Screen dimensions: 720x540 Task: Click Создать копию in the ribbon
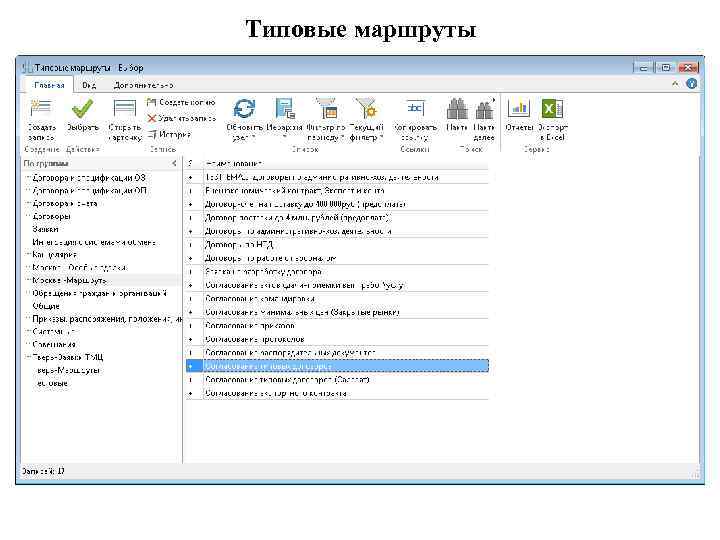coord(181,102)
